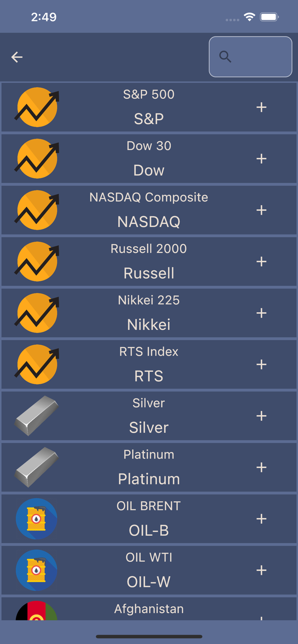The height and width of the screenshot is (644, 298).
Task: Go back using the arrow button
Action: [17, 57]
